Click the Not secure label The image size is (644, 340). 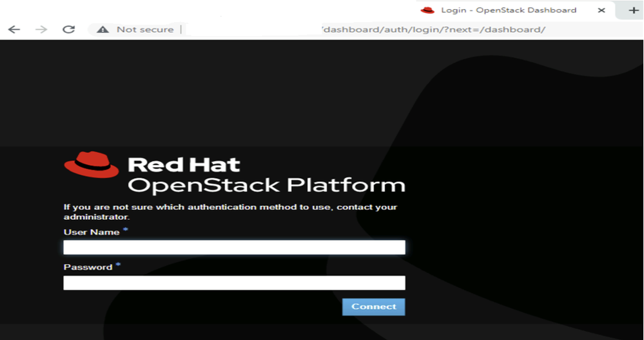click(x=145, y=30)
